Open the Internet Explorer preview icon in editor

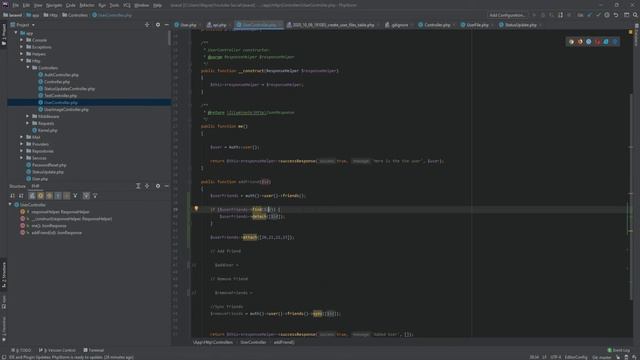point(606,42)
